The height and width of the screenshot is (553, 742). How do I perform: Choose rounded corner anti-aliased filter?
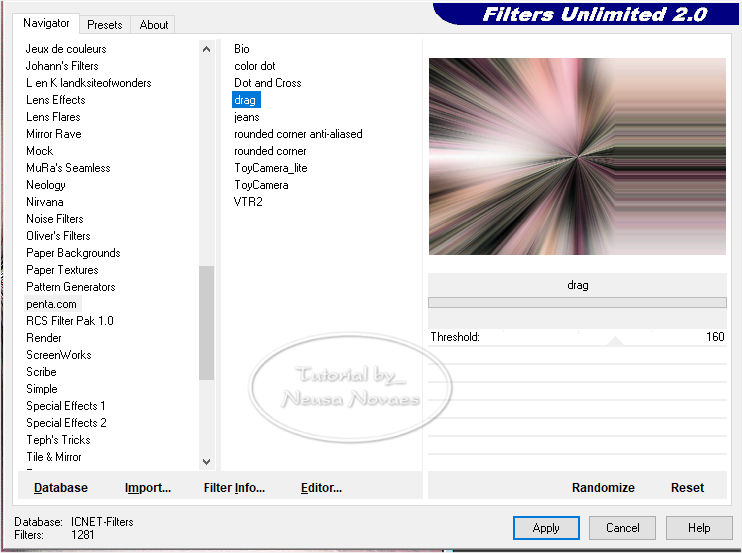pyautogui.click(x=298, y=134)
